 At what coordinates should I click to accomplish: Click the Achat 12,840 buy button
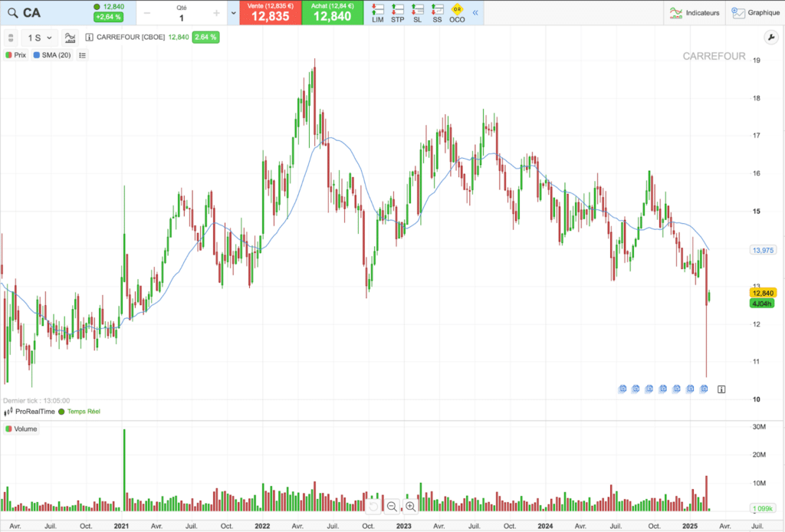[x=333, y=13]
